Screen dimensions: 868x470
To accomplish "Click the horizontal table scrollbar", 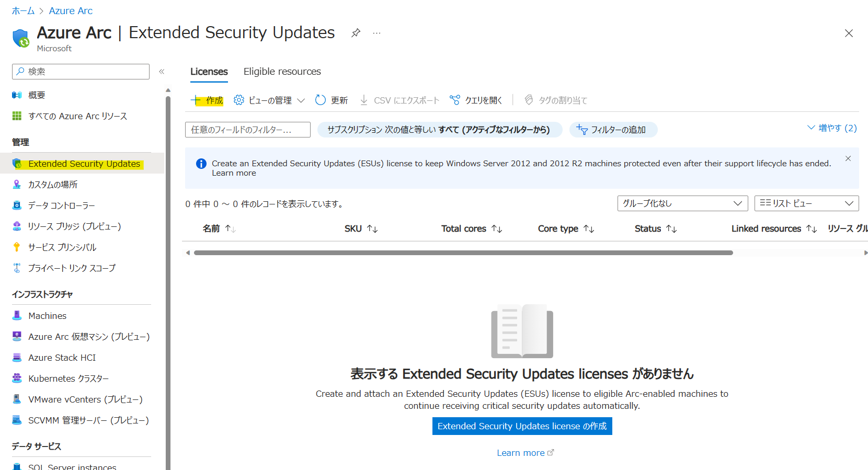I will pos(463,253).
